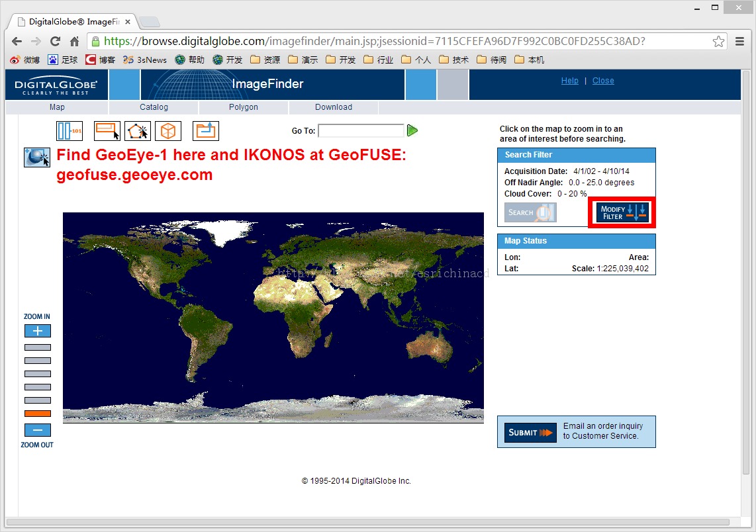Click the ImageFinder title in the header banner
This screenshot has width=756, height=532.
tap(267, 84)
